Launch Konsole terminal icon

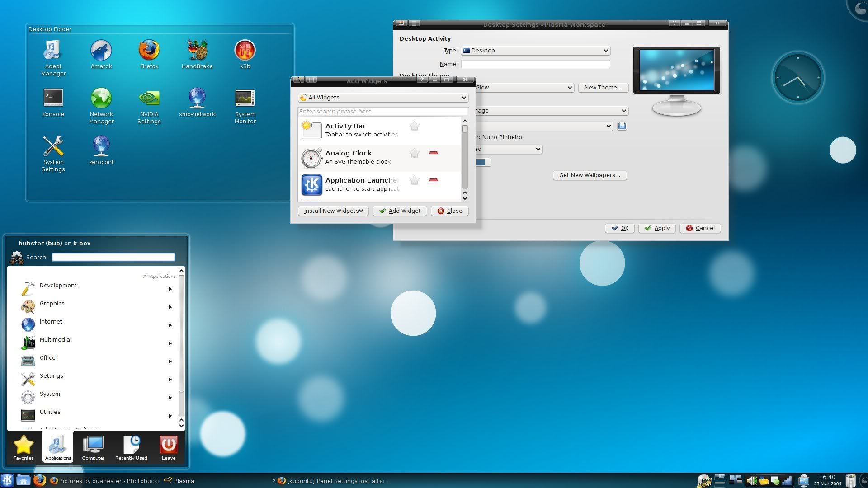tap(53, 103)
